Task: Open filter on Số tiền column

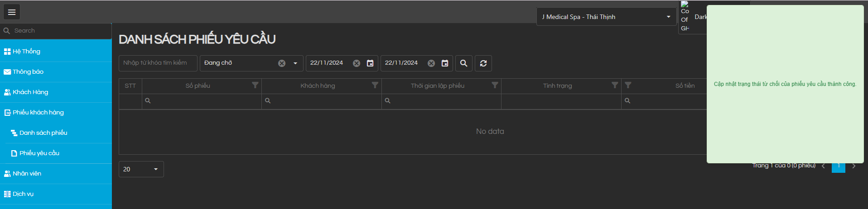Action: tap(628, 85)
